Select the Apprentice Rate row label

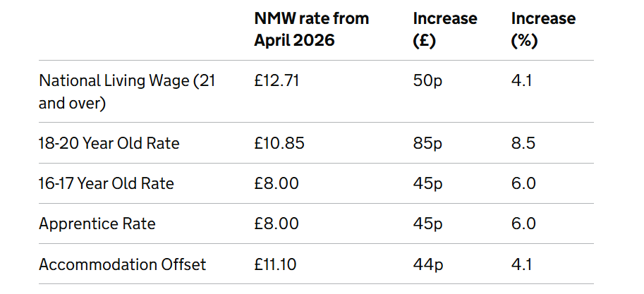tap(97, 223)
